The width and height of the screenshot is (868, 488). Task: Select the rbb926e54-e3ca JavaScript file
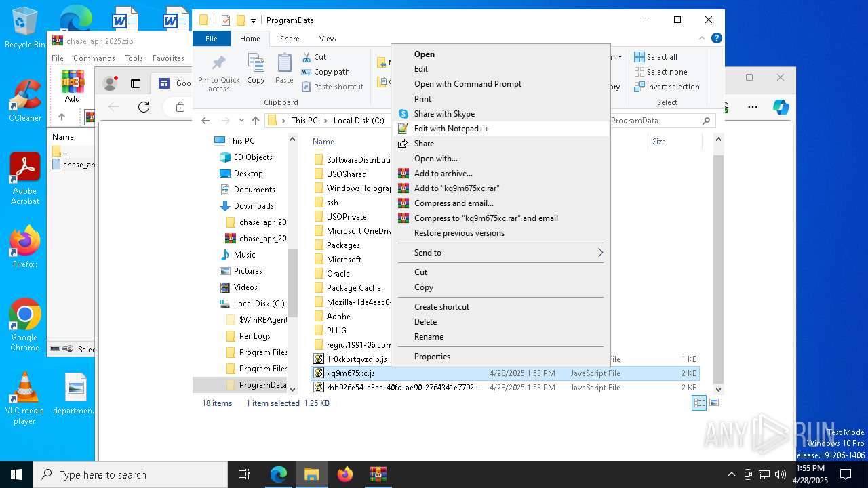(403, 388)
